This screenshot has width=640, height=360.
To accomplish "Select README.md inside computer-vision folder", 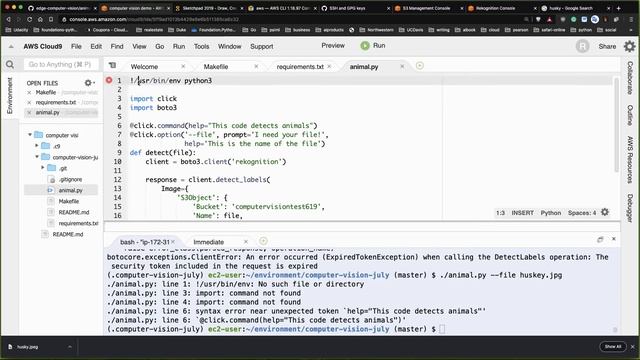I will (x=73, y=212).
